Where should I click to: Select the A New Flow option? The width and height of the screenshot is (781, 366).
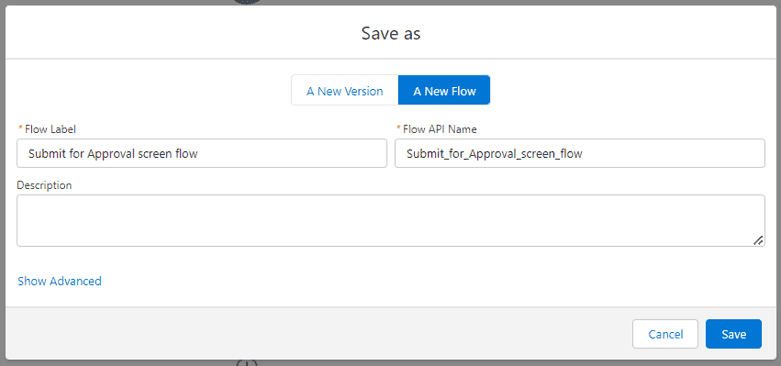pyautogui.click(x=444, y=90)
